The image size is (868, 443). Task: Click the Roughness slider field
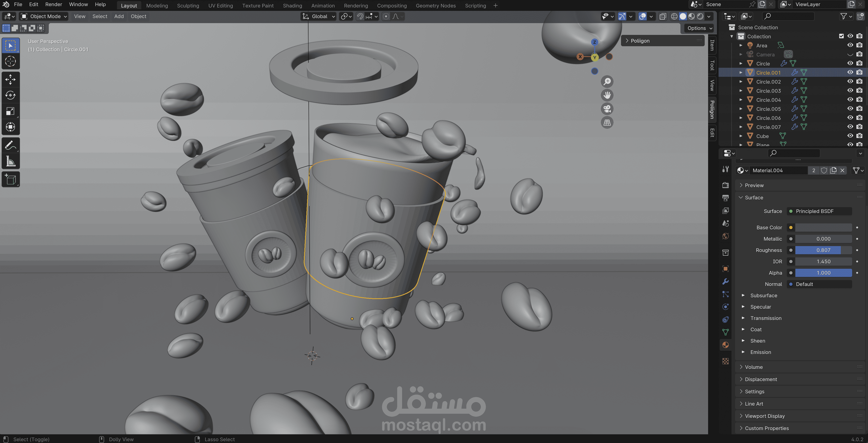tap(824, 250)
